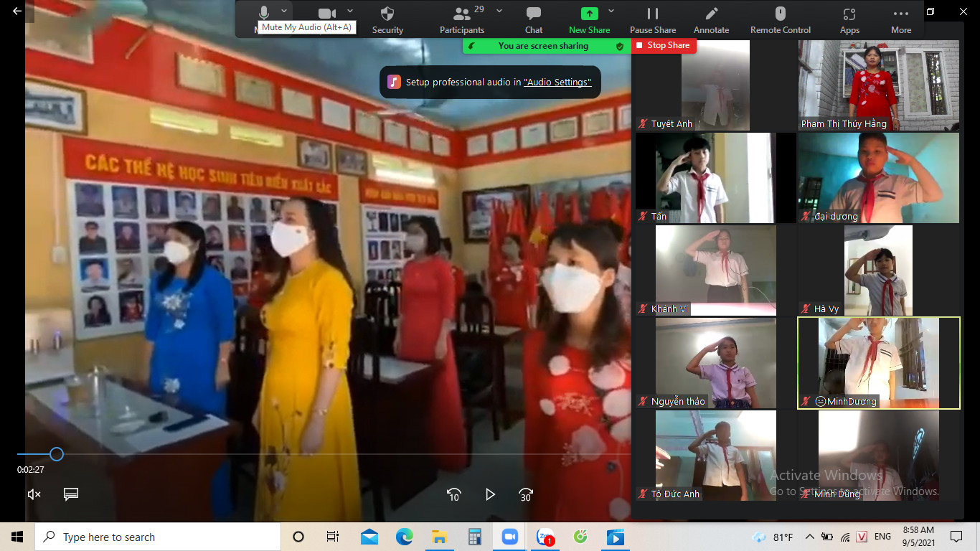Skip forward 30 seconds in video
The image size is (980, 551).
click(x=526, y=494)
